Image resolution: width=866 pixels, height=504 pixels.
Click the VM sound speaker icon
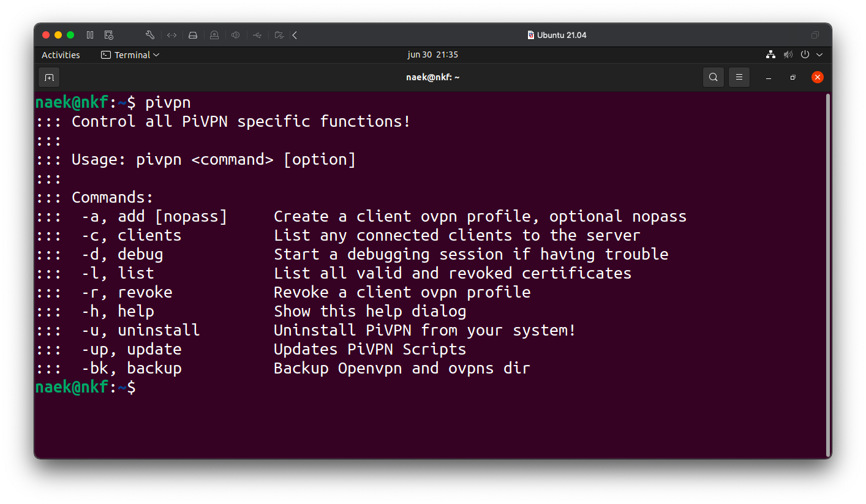235,35
